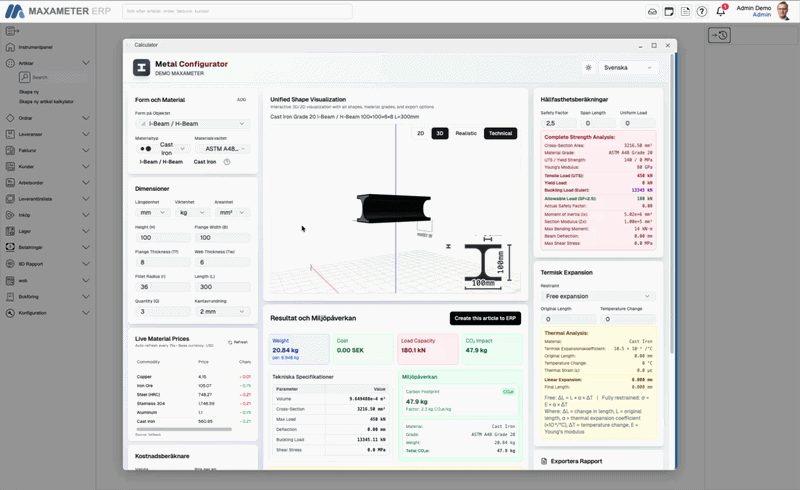Viewport: 800px width, 490px height.
Task: Open the calendar note icon in top bar
Action: pos(669,11)
